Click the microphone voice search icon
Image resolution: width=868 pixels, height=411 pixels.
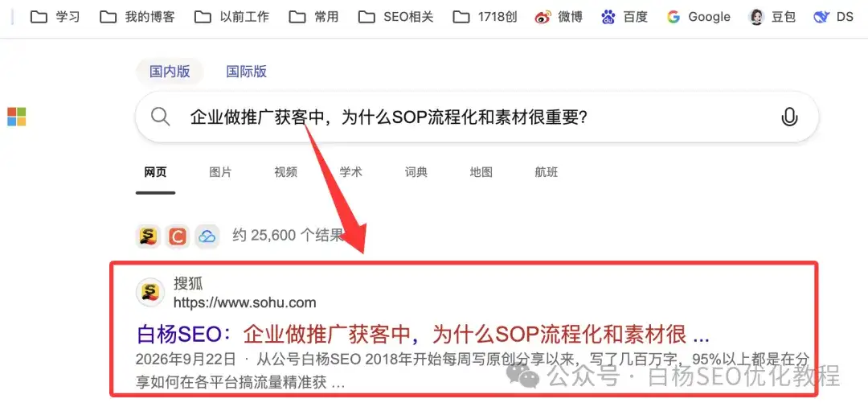point(789,117)
